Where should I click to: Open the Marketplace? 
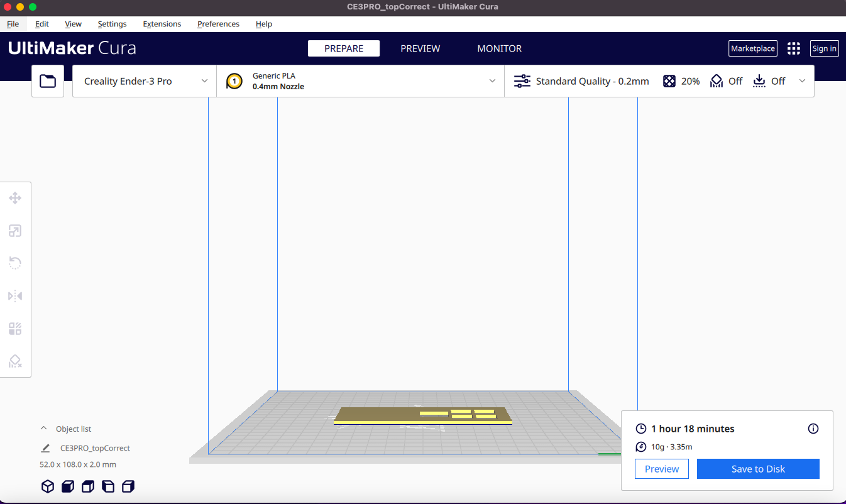(x=753, y=48)
